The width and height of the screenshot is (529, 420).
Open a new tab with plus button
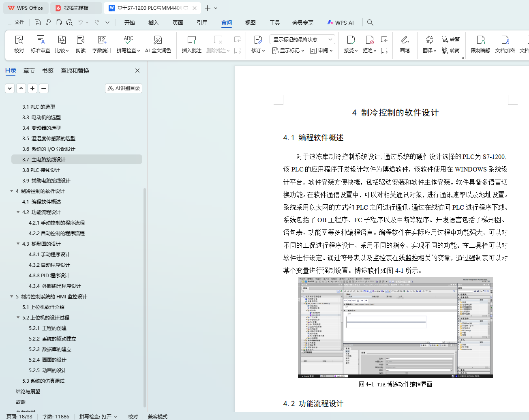pyautogui.click(x=208, y=8)
